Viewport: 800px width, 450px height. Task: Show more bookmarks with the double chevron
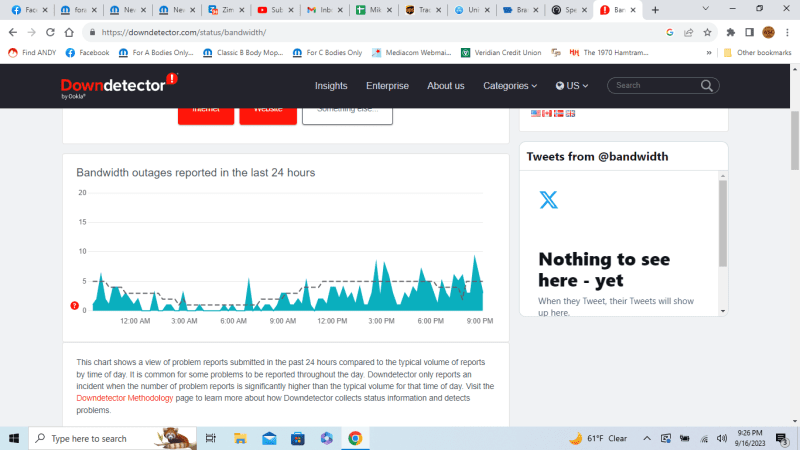(709, 53)
